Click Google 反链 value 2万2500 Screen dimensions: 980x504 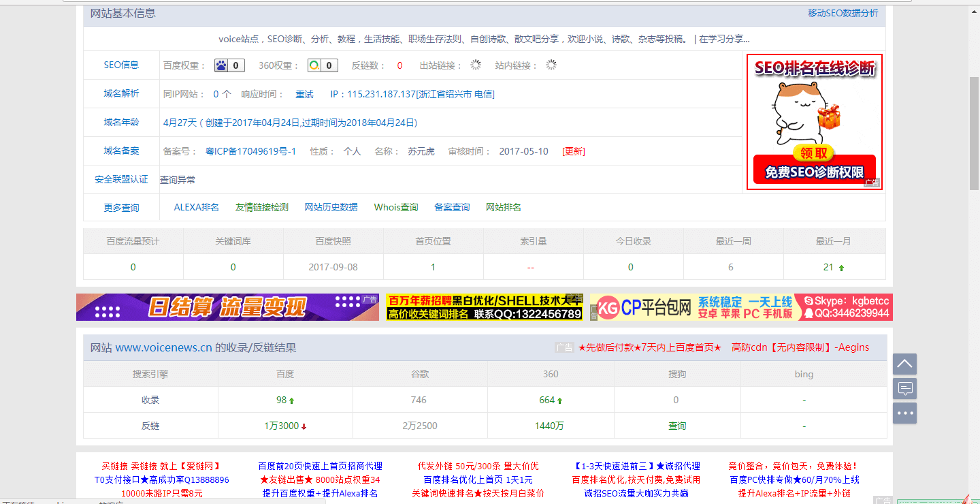tap(419, 426)
